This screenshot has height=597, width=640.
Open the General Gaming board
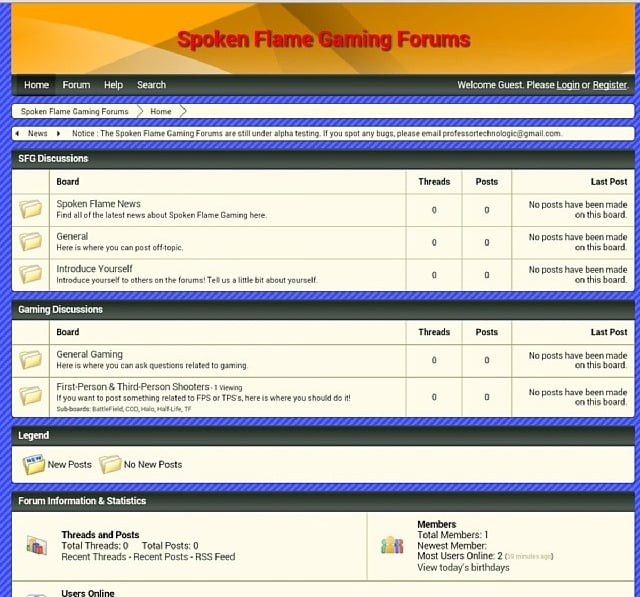[89, 354]
